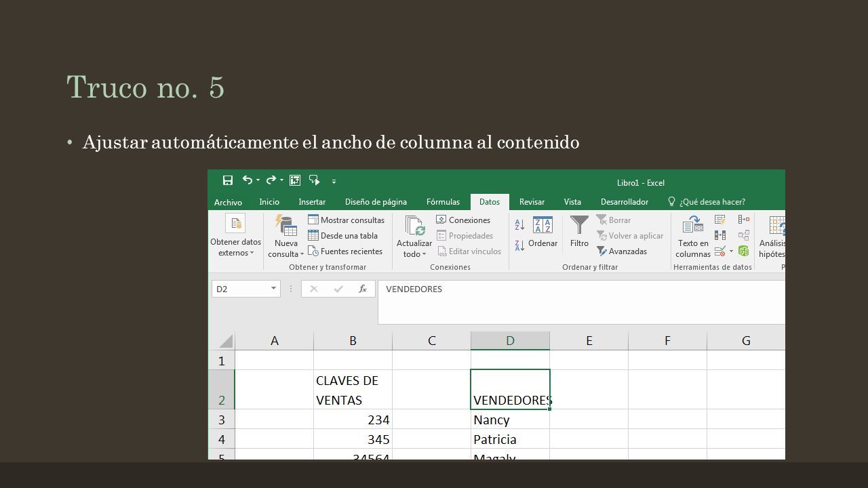868x488 pixels.
Task: Click the Cancel (X) formula bar icon
Action: pyautogui.click(x=313, y=289)
